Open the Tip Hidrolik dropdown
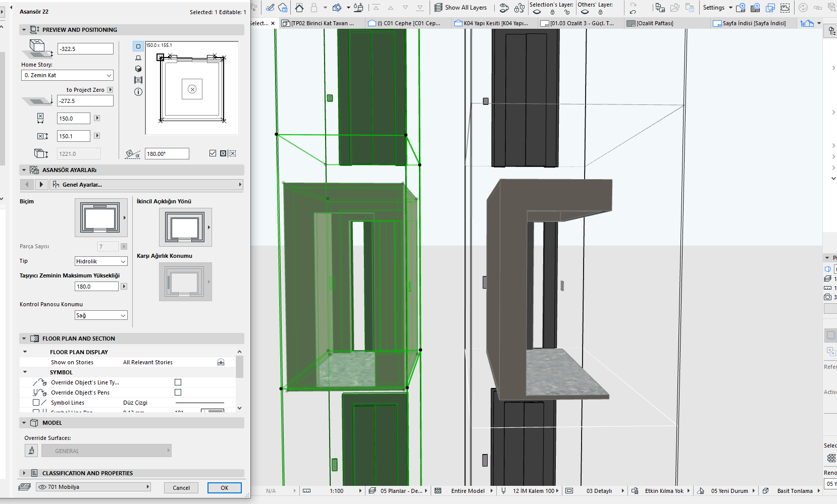The height and width of the screenshot is (504, 837). 101,261
